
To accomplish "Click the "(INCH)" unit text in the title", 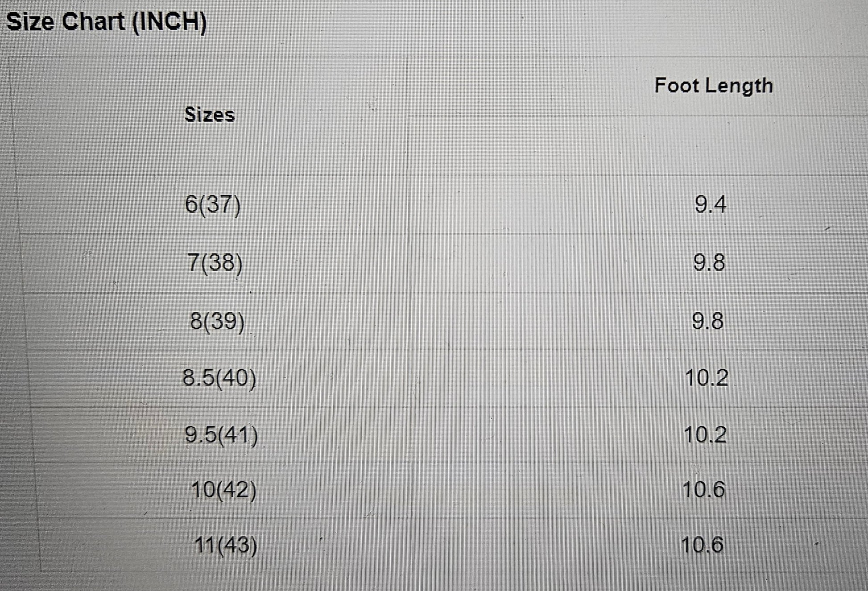I will [170, 22].
